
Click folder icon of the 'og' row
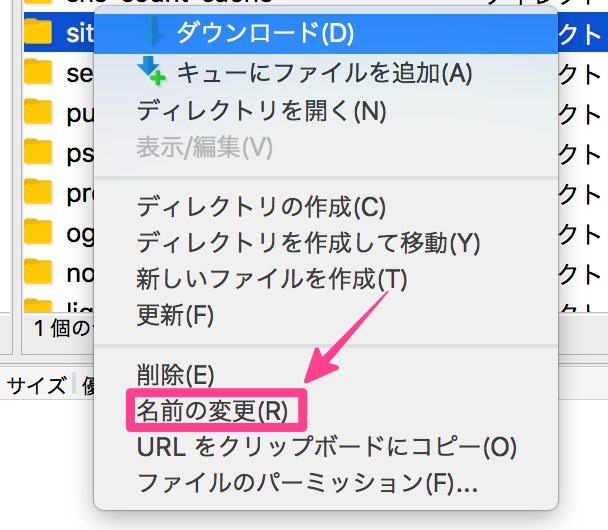click(38, 232)
